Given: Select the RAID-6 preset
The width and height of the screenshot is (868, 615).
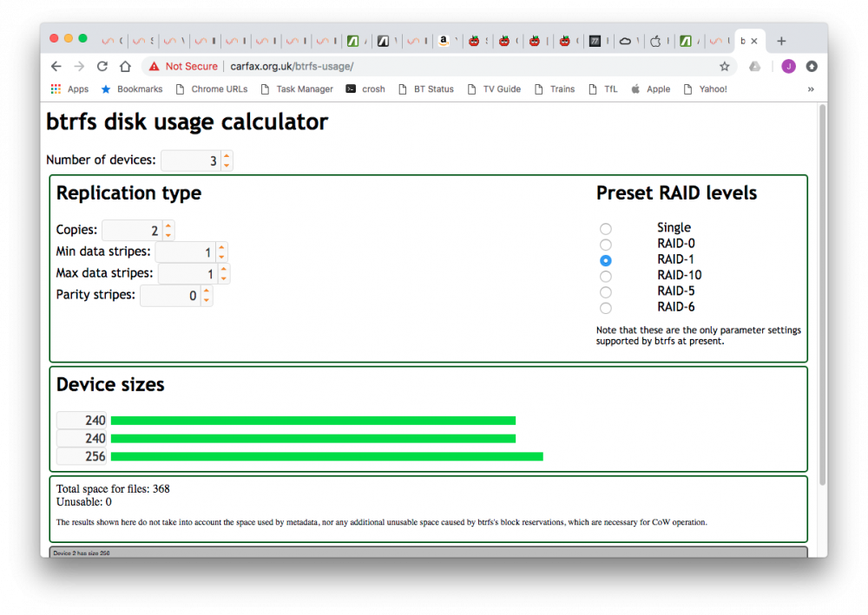Looking at the screenshot, I should coord(606,308).
